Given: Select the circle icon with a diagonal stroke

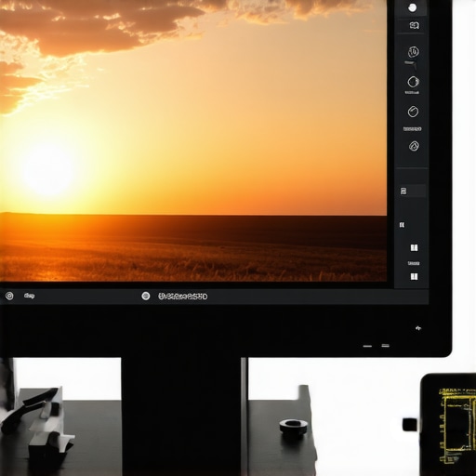Looking at the screenshot, I should pos(413,112).
